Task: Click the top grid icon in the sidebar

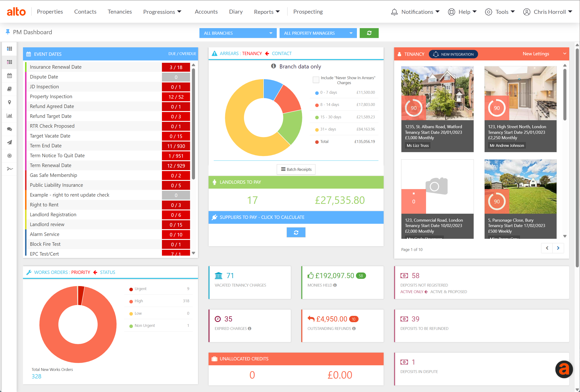Action: (x=9, y=49)
